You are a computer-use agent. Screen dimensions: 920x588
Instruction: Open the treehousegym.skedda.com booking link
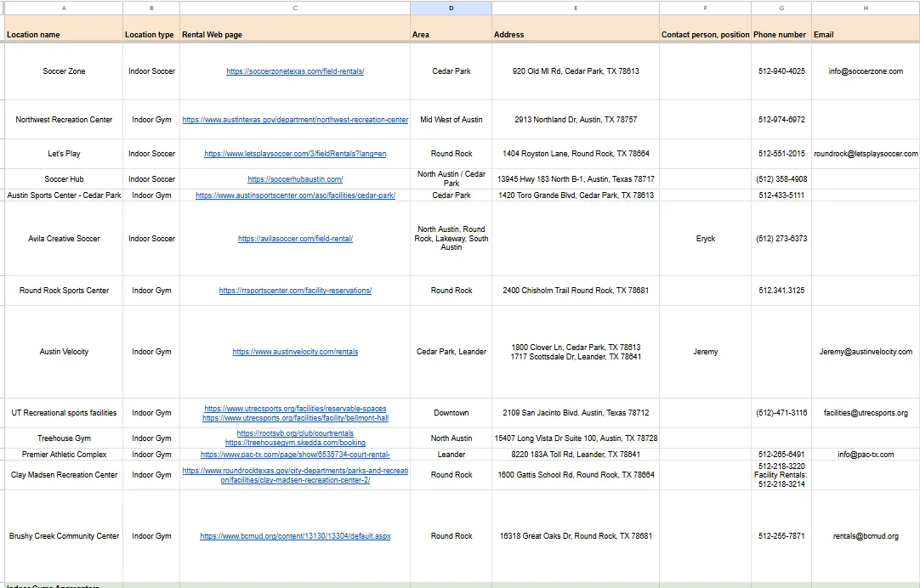pos(295,443)
